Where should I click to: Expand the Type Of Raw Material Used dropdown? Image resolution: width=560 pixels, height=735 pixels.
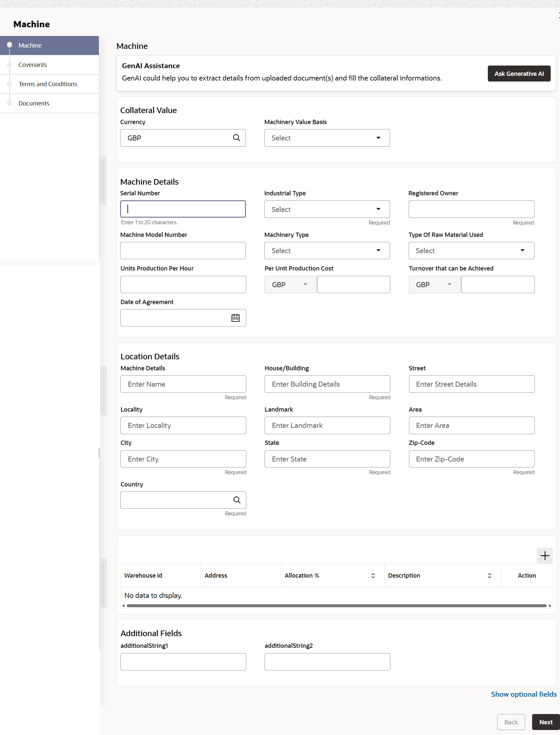pyautogui.click(x=471, y=251)
